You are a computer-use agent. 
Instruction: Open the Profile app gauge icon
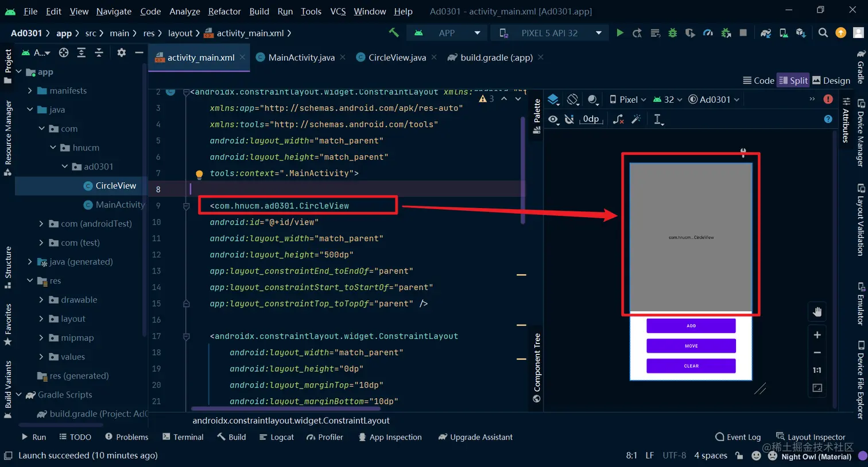(708, 33)
